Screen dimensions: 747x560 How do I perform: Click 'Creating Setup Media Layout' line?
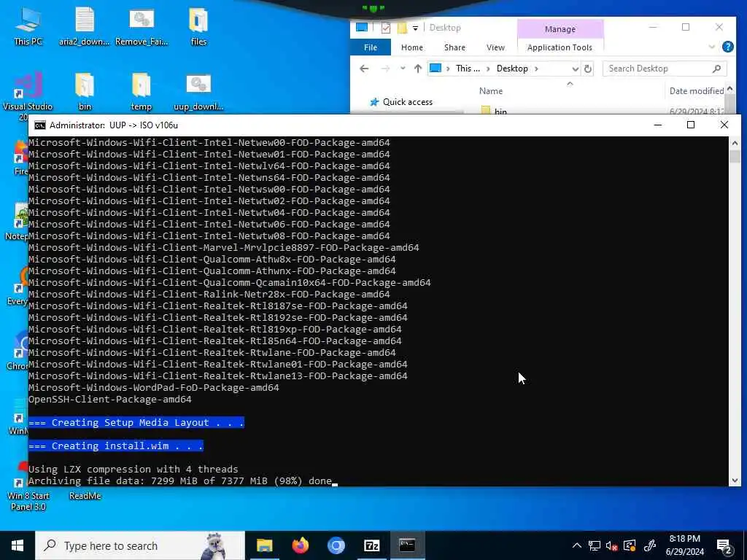click(136, 422)
